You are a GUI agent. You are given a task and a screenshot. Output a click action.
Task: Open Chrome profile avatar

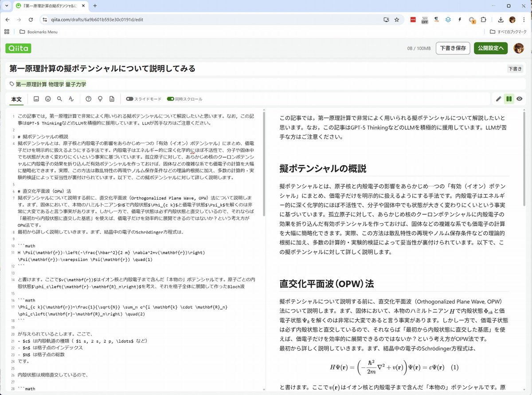[x=512, y=19]
